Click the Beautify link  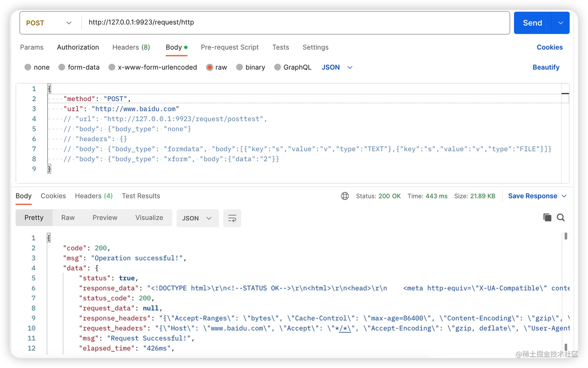546,67
